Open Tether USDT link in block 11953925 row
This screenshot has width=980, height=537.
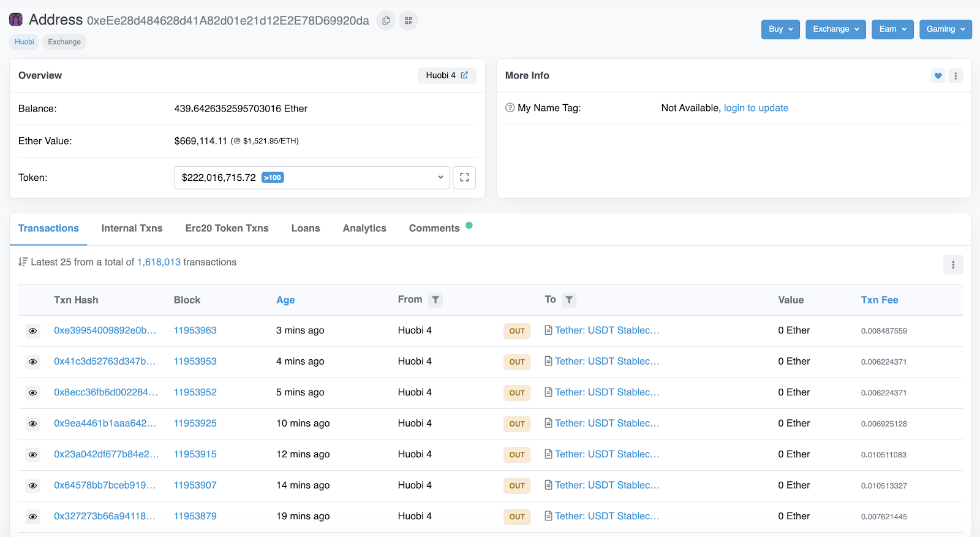pyautogui.click(x=607, y=423)
